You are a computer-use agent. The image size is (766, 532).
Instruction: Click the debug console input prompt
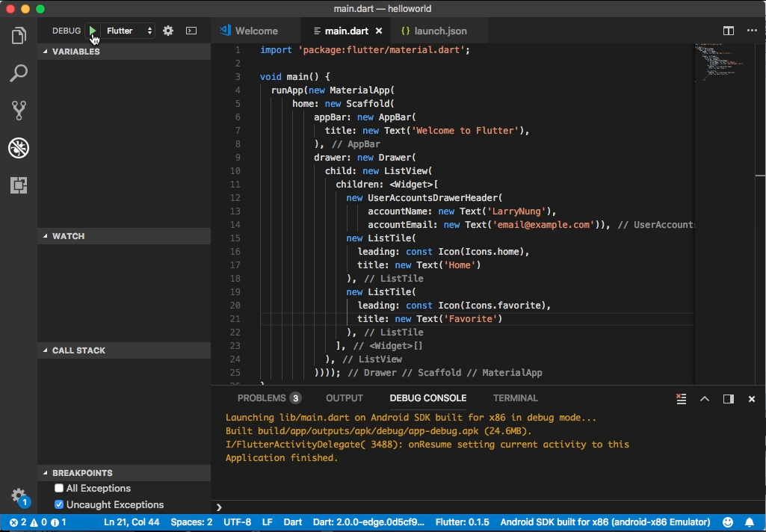[x=489, y=507]
